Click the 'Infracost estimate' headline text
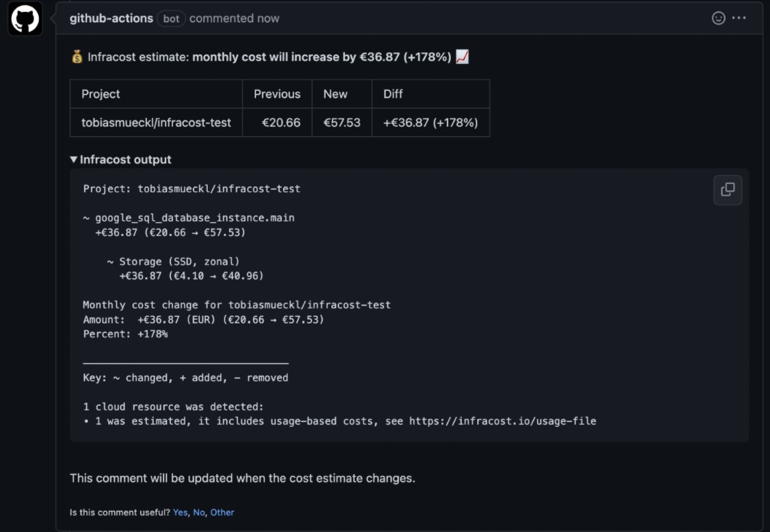This screenshot has width=770, height=532. 269,57
